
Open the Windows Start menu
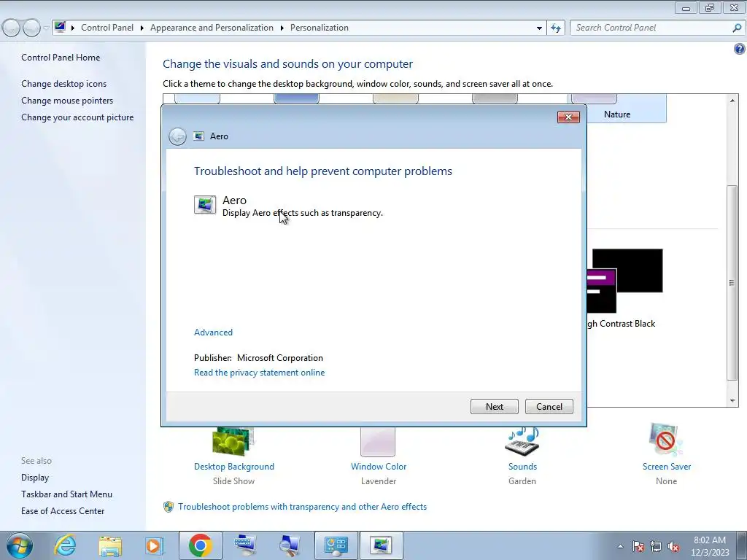click(x=20, y=545)
